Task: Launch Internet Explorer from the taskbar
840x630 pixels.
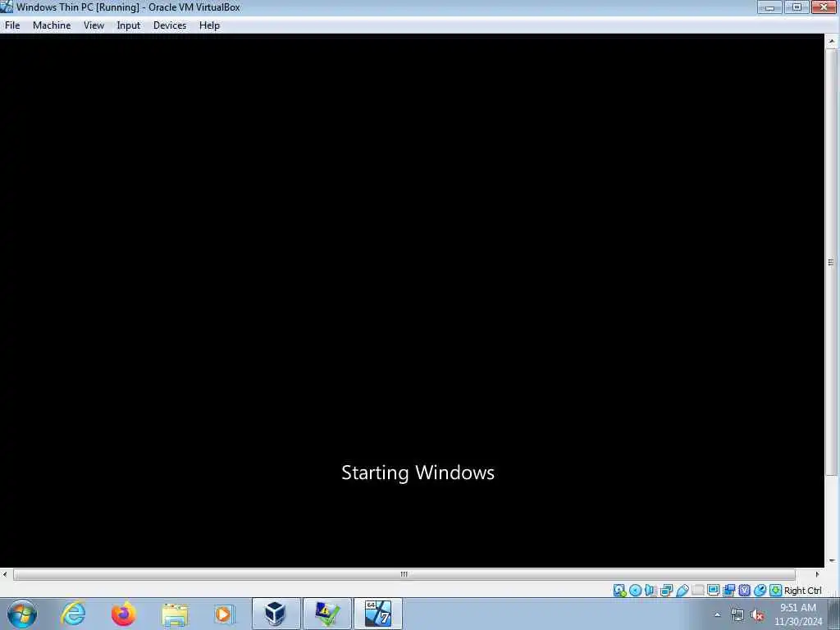Action: pos(73,614)
